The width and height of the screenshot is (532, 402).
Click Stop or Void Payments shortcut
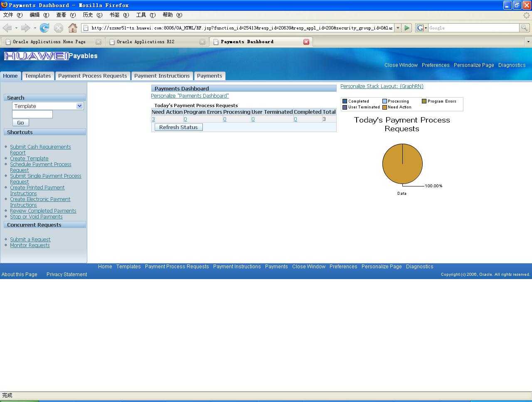pos(36,216)
